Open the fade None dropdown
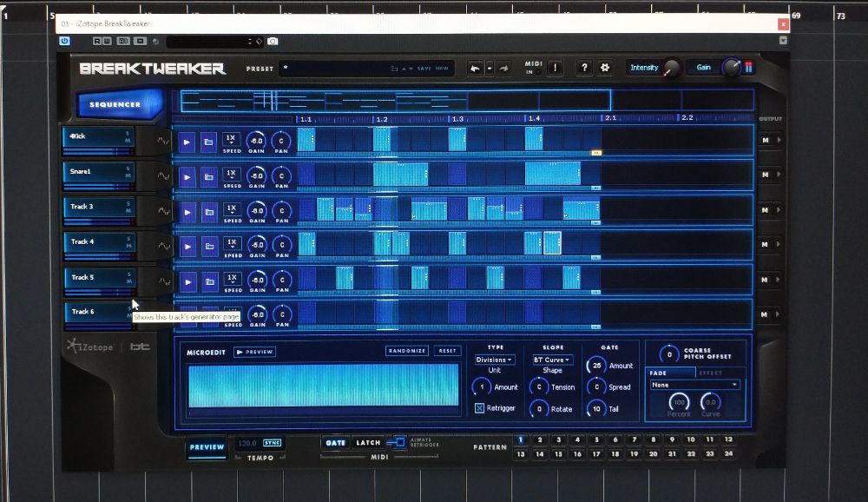The width and height of the screenshot is (868, 502). (x=694, y=385)
